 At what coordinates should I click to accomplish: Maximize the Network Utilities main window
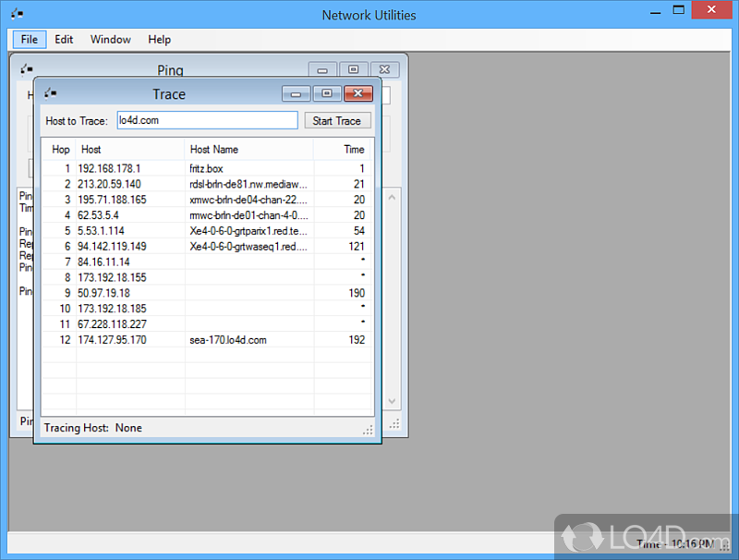tap(679, 10)
